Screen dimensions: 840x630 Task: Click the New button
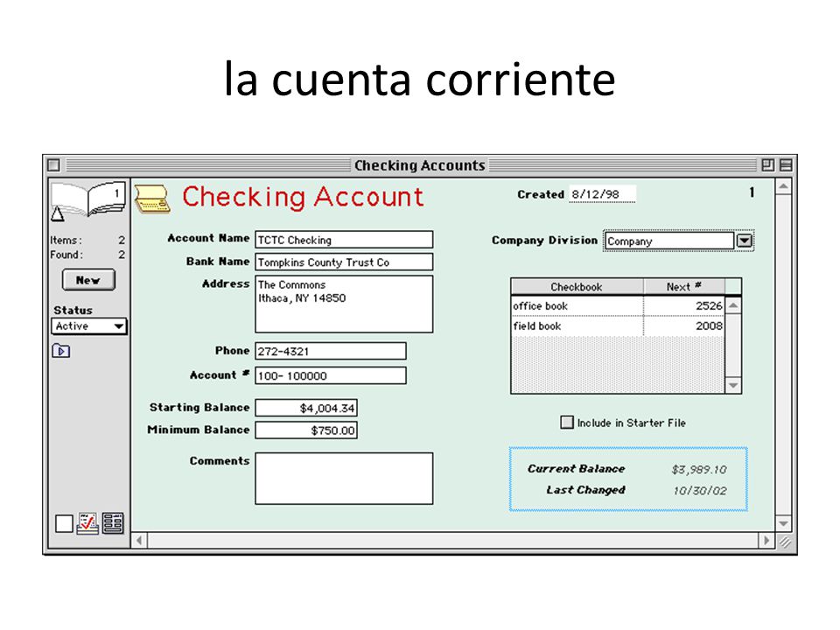[89, 280]
